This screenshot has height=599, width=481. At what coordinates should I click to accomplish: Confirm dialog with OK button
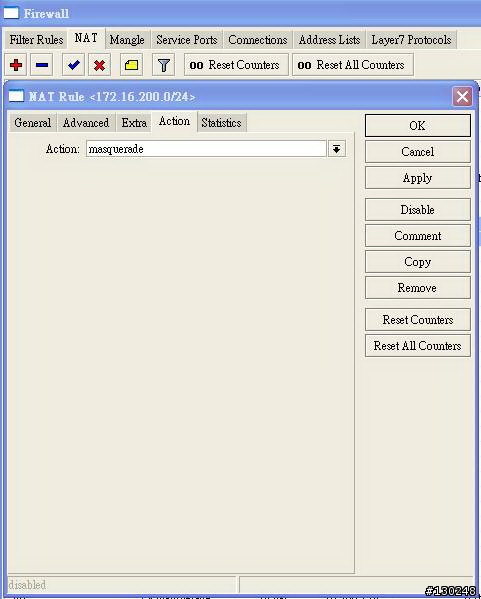tap(418, 126)
